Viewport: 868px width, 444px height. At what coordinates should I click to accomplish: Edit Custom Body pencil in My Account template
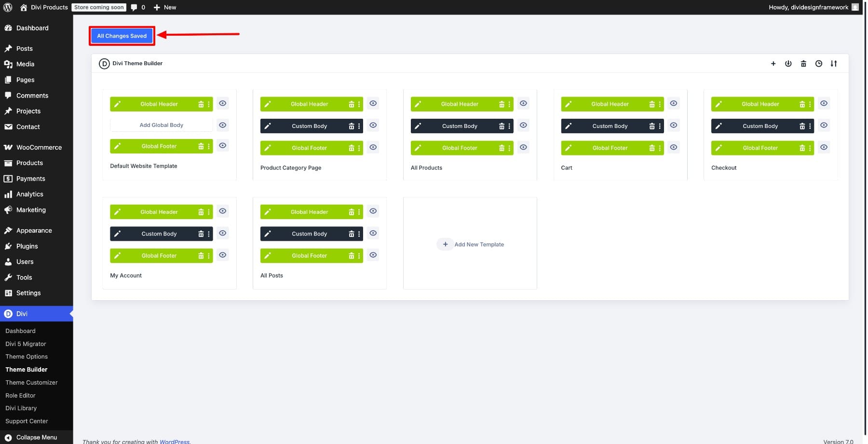117,234
